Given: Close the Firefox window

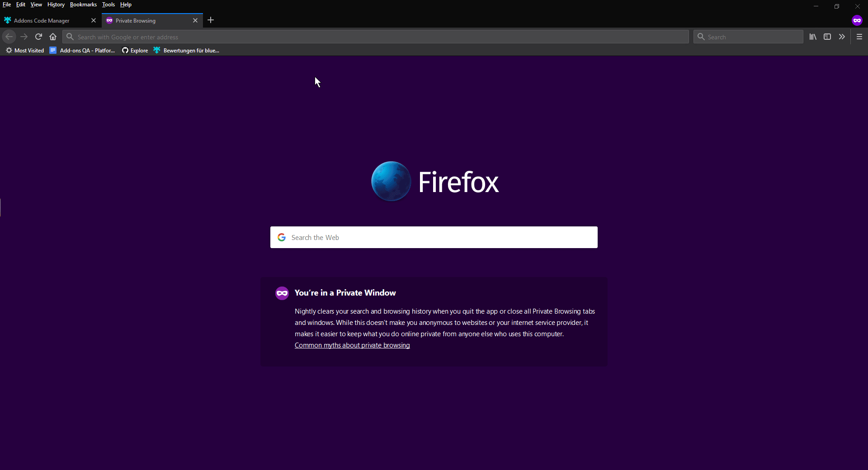Looking at the screenshot, I should point(858,6).
